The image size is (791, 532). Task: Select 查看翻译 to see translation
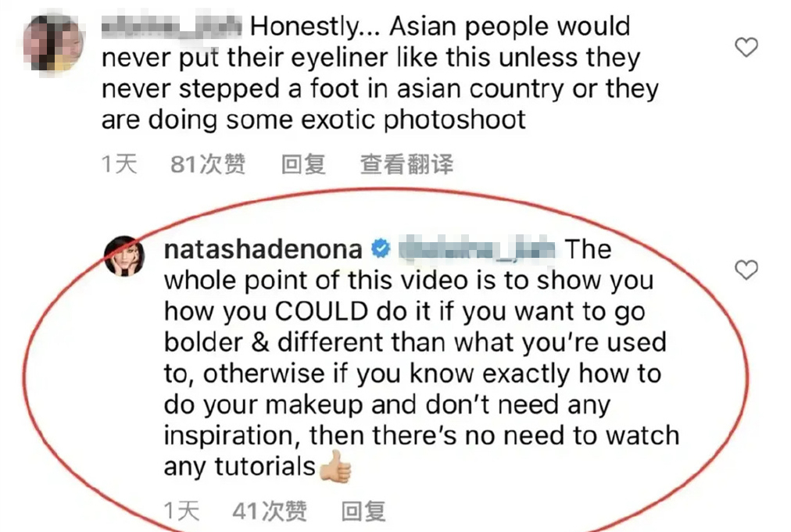pyautogui.click(x=406, y=164)
